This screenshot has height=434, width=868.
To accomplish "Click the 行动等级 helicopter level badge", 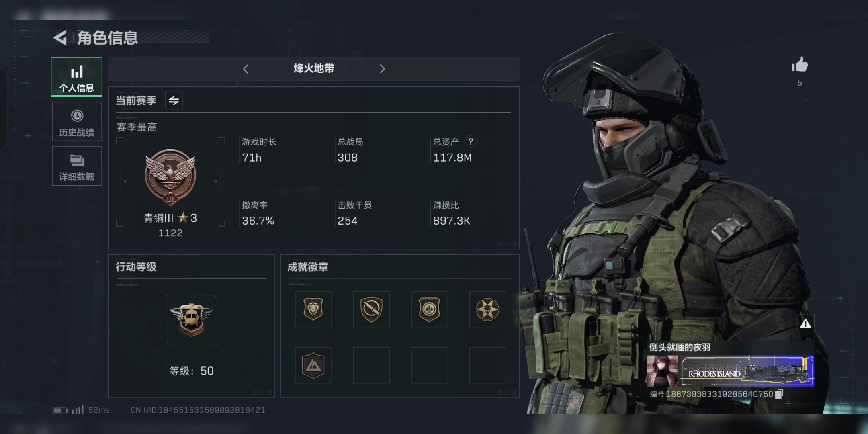I will point(191,320).
